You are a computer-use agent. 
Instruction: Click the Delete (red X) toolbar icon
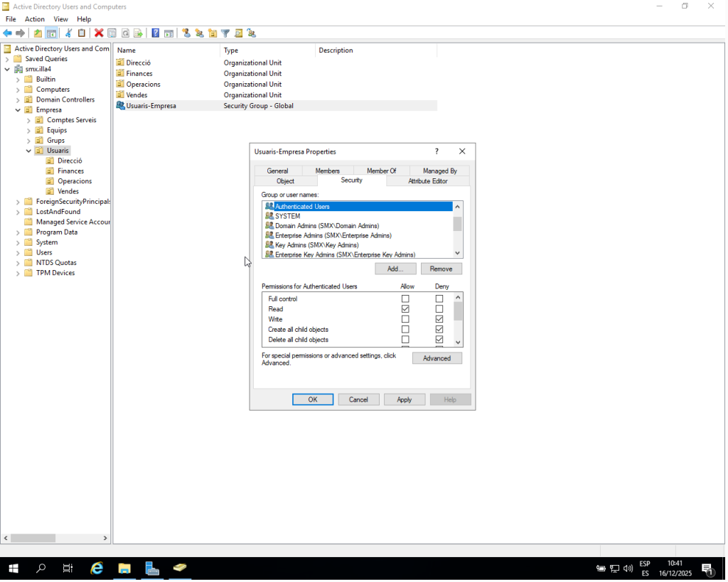pos(99,33)
